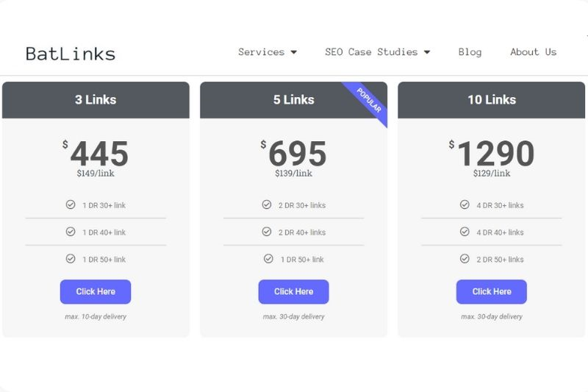588x392 pixels.
Task: Expand the Services dropdown arrow
Action: tap(294, 52)
